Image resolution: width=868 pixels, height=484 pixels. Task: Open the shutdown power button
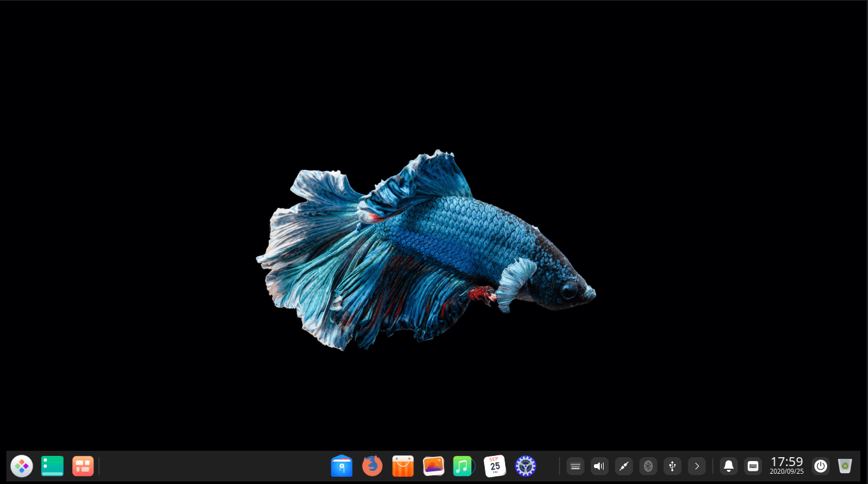(821, 466)
